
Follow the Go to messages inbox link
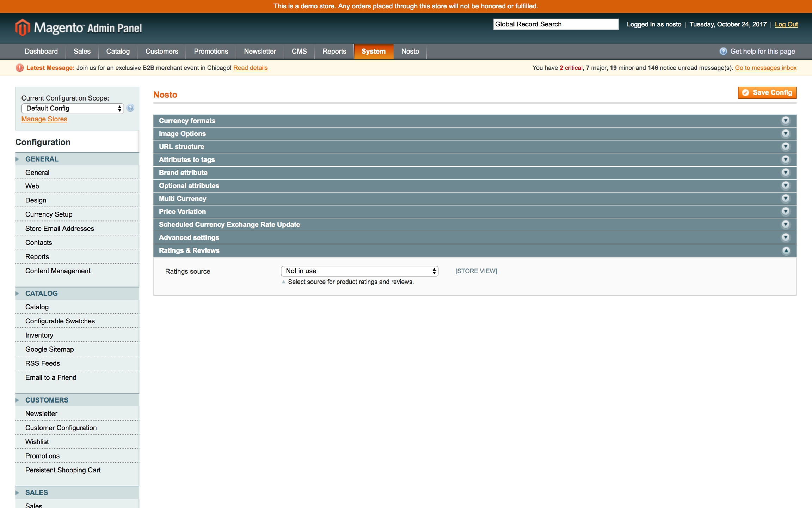point(765,68)
